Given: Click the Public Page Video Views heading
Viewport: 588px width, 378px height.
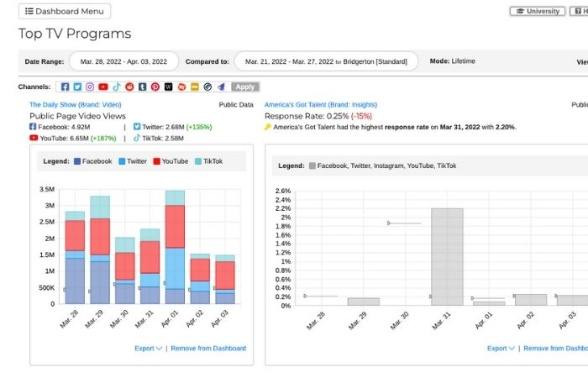Looking at the screenshot, I should (x=77, y=116).
